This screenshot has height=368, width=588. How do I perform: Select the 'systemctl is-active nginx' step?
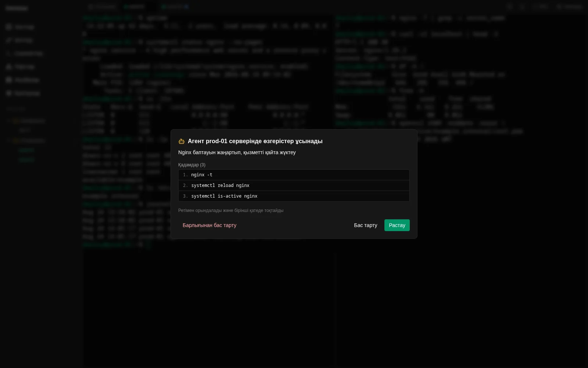click(294, 196)
